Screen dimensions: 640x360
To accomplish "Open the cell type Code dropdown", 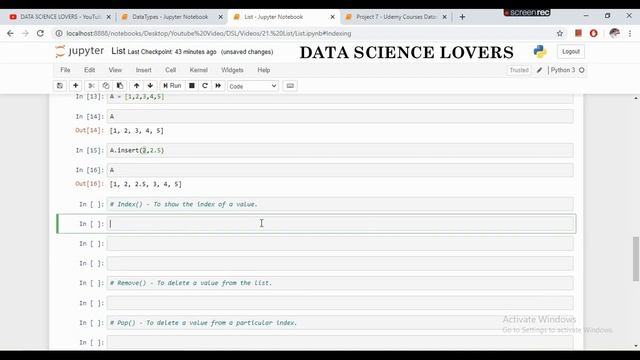I will pos(253,86).
